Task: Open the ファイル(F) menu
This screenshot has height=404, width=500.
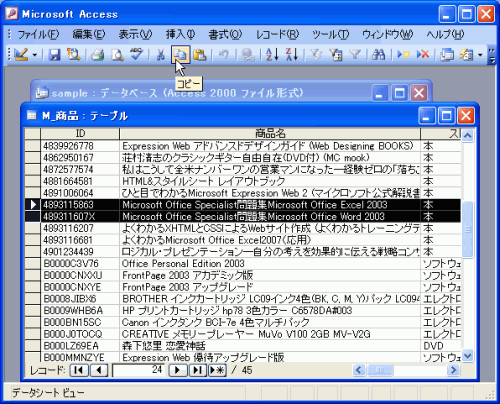Action: click(38, 34)
